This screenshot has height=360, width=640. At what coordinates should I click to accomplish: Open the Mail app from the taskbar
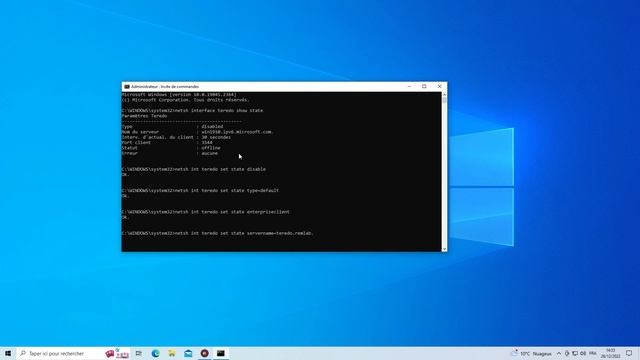click(x=188, y=353)
